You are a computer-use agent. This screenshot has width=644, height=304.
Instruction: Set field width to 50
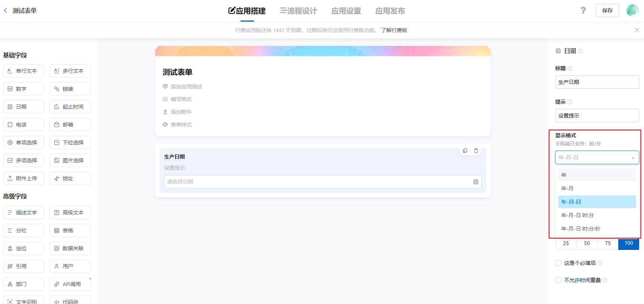pyautogui.click(x=587, y=243)
